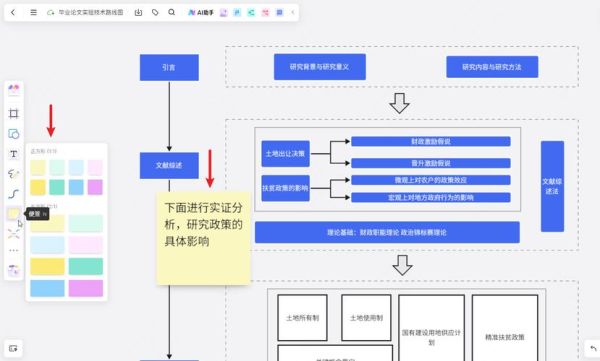This screenshot has height=361, width=600.
Task: Pick the purple rectangular sticky note
Action: (x=86, y=288)
